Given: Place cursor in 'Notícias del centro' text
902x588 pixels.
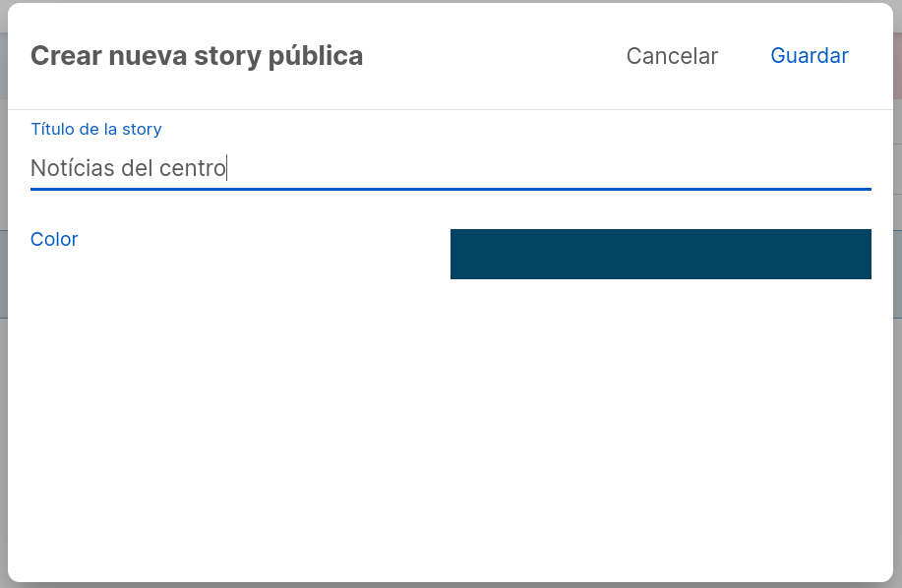Looking at the screenshot, I should 128,168.
